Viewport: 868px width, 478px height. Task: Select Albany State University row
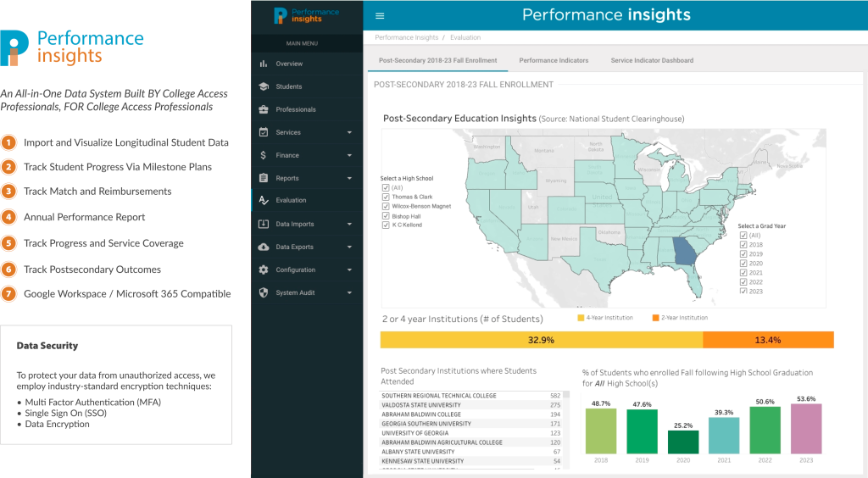click(x=471, y=452)
